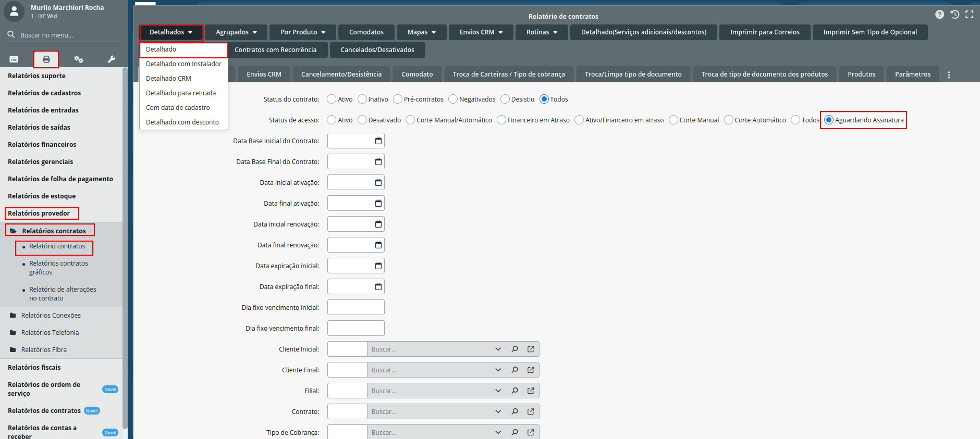Select Desativado access status

click(362, 120)
